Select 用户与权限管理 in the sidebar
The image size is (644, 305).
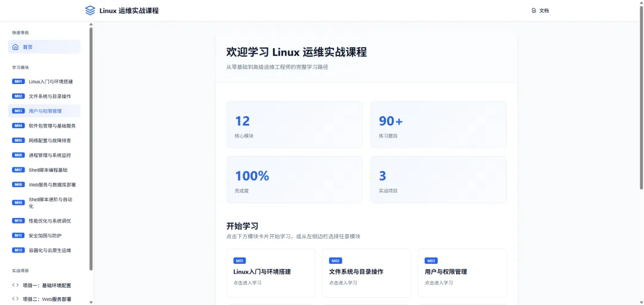[44, 111]
